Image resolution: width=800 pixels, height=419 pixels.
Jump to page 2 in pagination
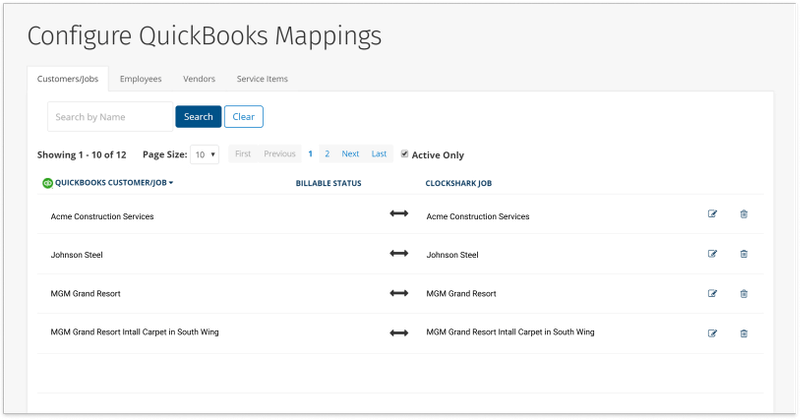pos(327,154)
